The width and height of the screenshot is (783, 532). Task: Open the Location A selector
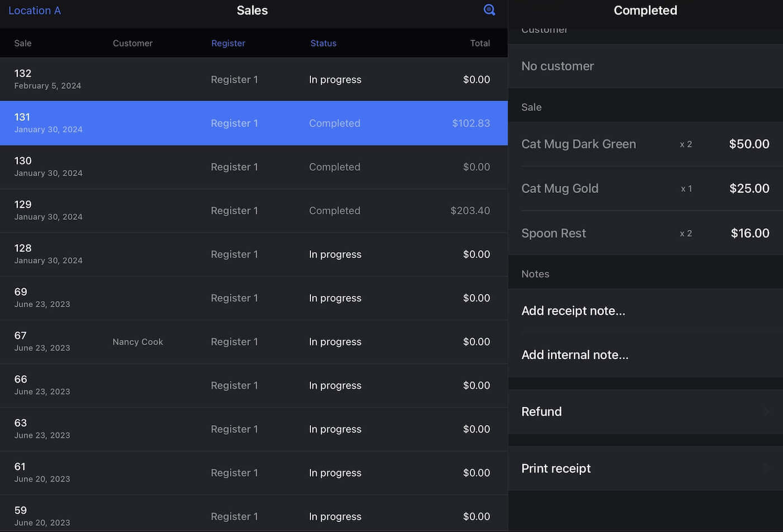(x=35, y=11)
